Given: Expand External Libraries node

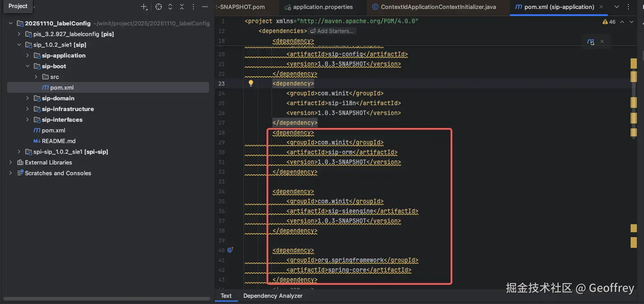Looking at the screenshot, I should [x=10, y=162].
